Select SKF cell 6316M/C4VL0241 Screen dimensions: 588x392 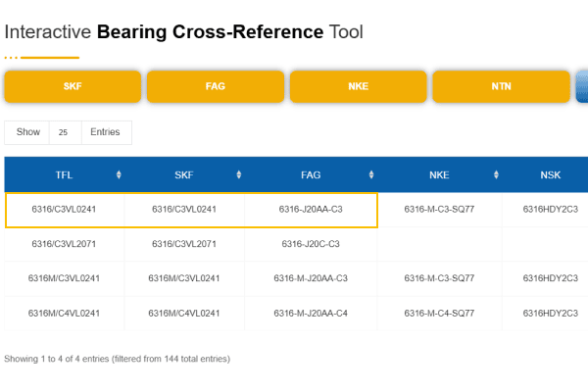coord(184,314)
